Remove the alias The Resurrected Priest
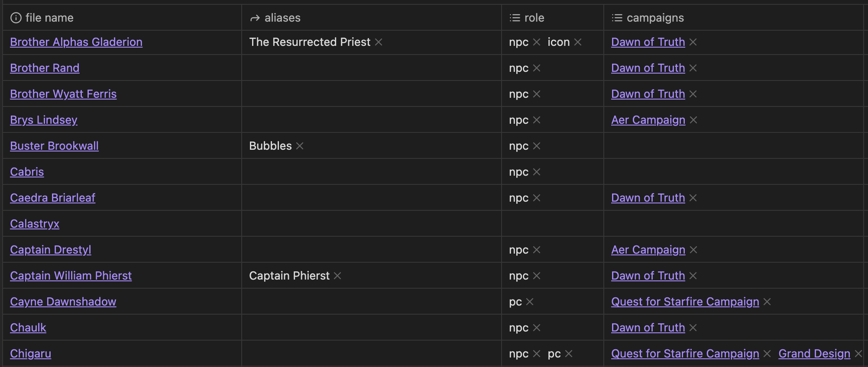Viewport: 868px width, 367px height. click(378, 42)
